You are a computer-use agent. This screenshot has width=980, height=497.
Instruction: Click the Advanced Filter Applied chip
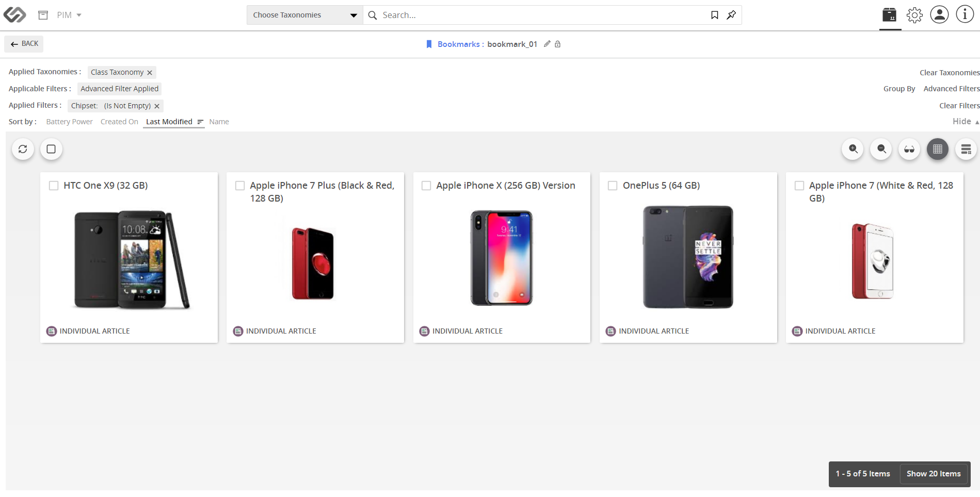point(120,89)
